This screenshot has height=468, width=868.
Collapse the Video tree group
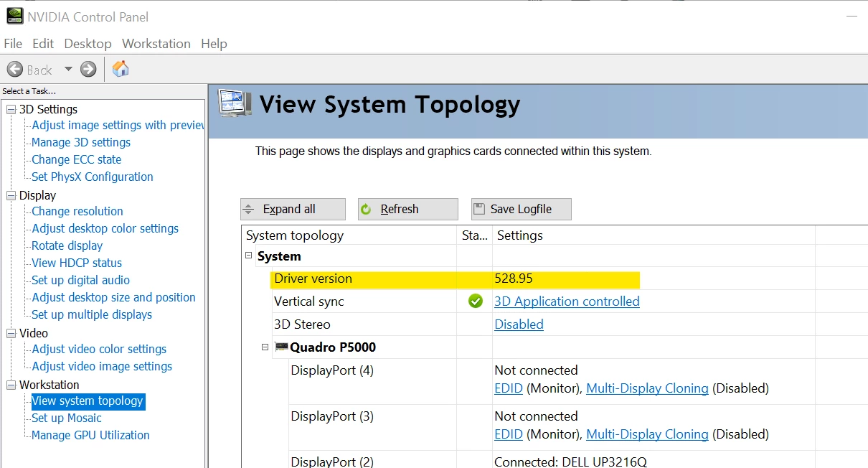click(x=11, y=333)
